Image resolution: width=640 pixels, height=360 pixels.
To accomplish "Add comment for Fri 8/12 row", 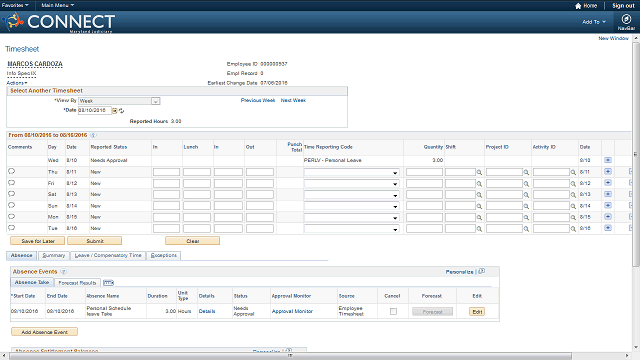I will coord(11,183).
